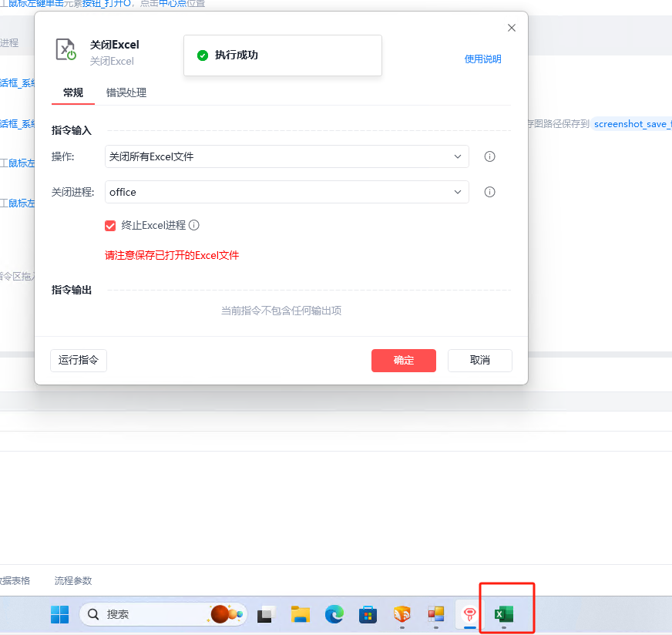Open the 数据表格 tab at bottom

(15, 580)
